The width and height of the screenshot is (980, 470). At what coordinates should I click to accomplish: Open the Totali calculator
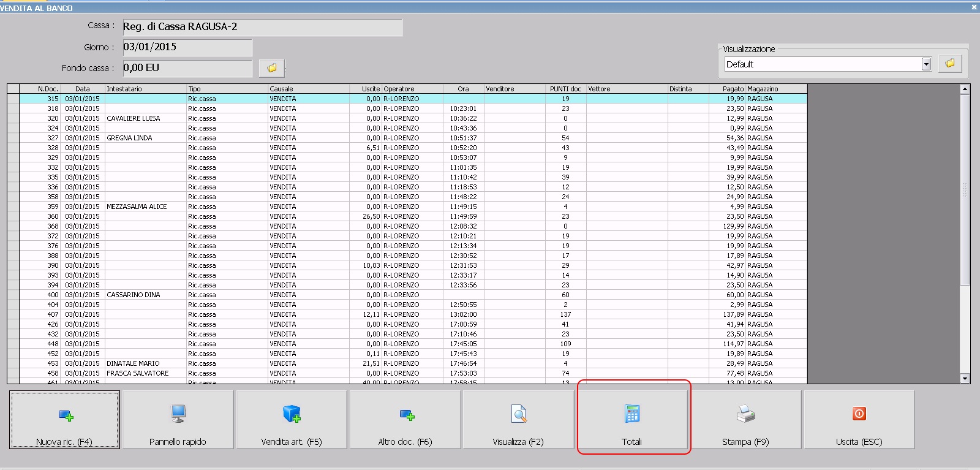632,420
